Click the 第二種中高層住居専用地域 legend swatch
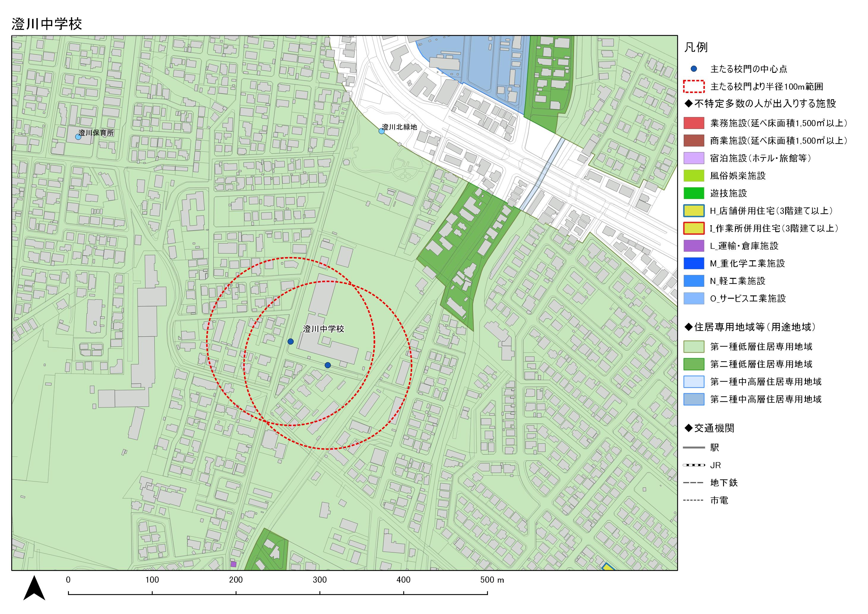This screenshot has height=614, width=868. tap(694, 399)
